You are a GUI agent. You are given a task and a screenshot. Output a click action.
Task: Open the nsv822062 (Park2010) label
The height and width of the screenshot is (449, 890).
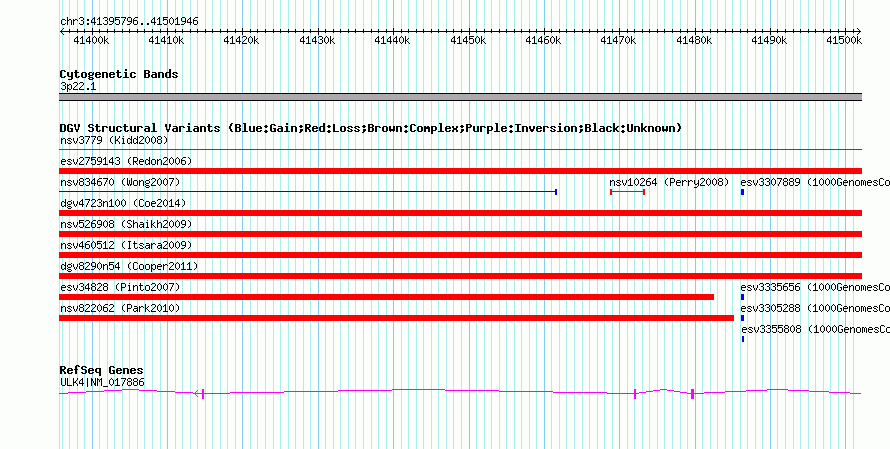tap(120, 308)
